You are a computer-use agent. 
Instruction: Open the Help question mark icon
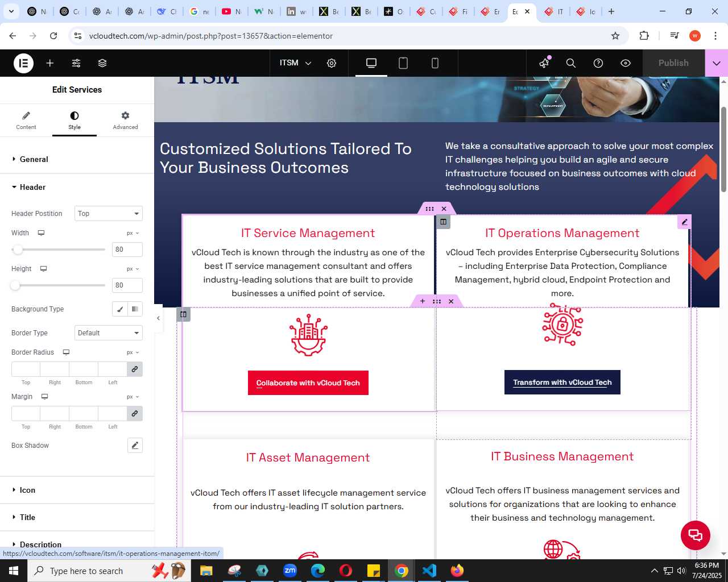pos(598,63)
